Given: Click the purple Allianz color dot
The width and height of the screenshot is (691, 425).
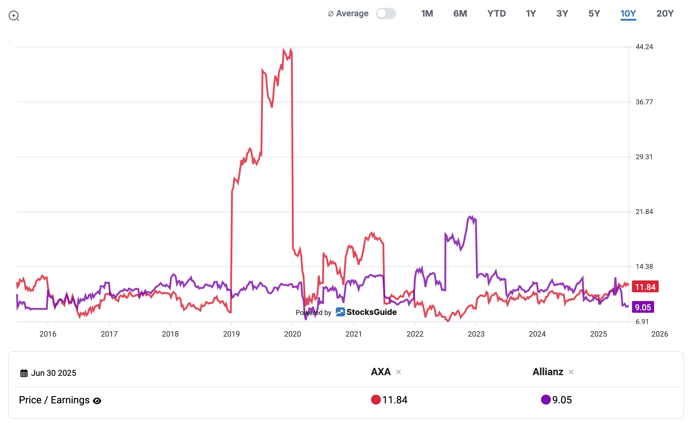Looking at the screenshot, I should click(x=546, y=400).
